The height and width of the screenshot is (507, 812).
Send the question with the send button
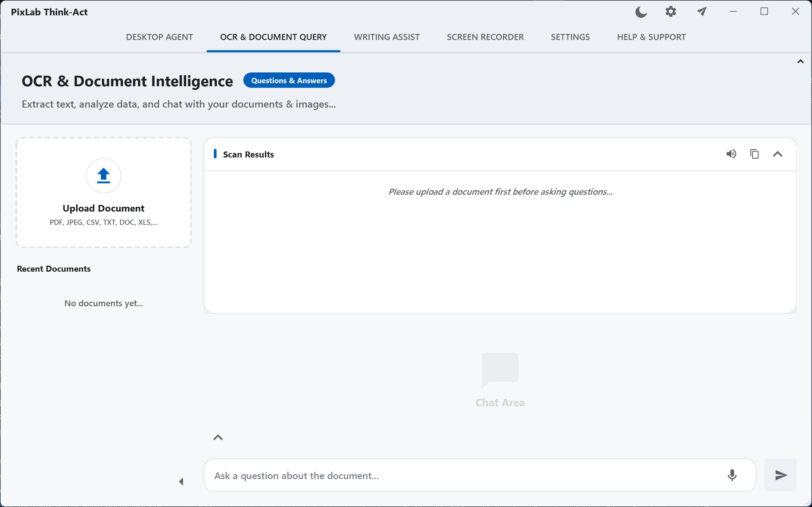pyautogui.click(x=780, y=475)
